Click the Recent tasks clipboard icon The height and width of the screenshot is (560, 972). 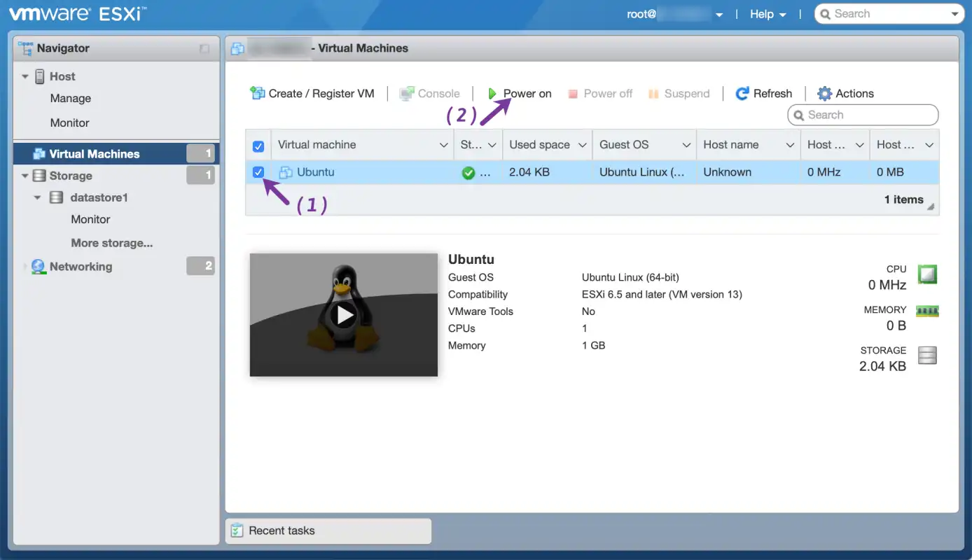[x=237, y=531]
